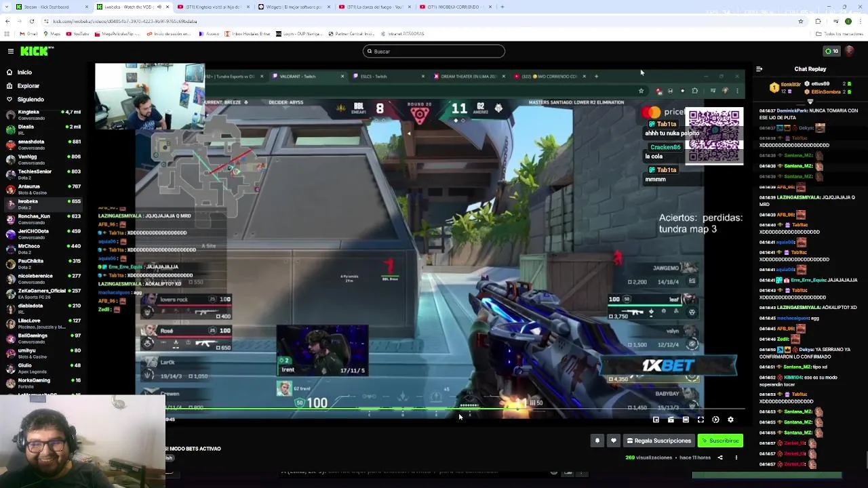Image resolution: width=868 pixels, height=488 pixels.
Task: Click the mini player icon in video controls
Action: (x=671, y=420)
